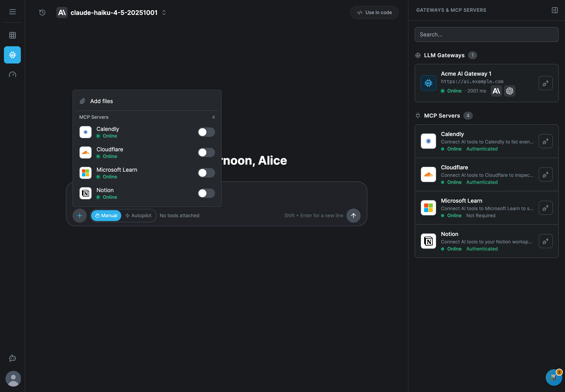Click Cloudflare logo in right panel card

click(x=428, y=174)
